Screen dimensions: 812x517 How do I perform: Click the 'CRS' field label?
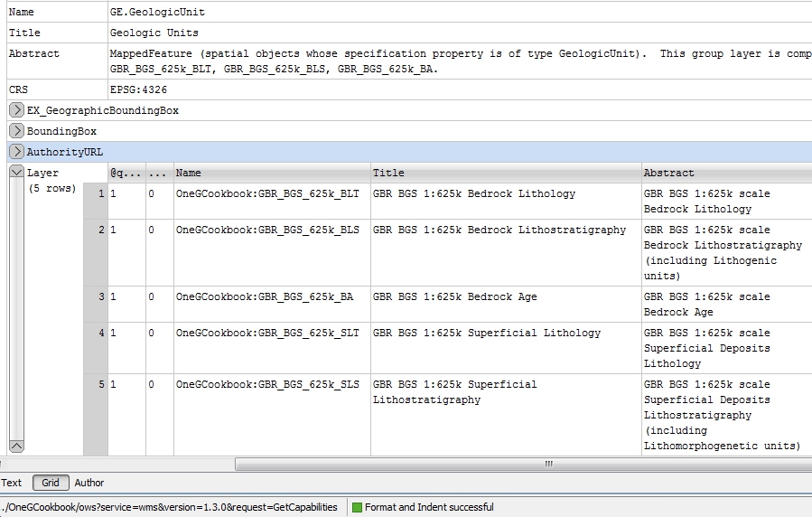point(18,89)
